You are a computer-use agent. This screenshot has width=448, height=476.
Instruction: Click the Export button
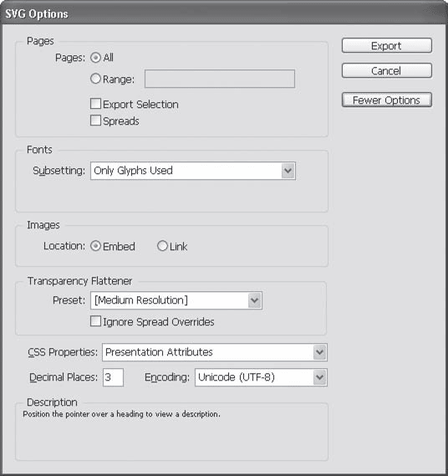click(387, 45)
